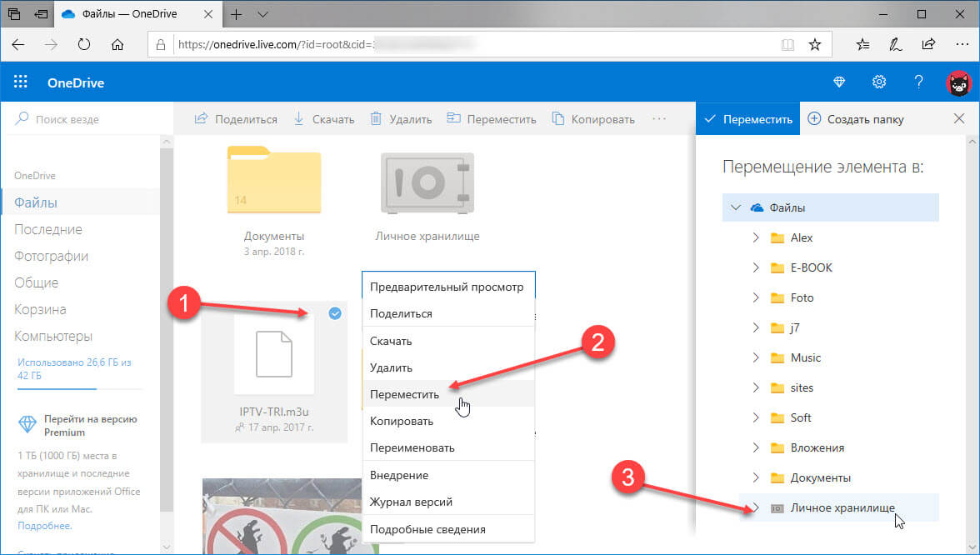Expand the Foto folder
Screen dimensions: 980x555
click(x=756, y=297)
